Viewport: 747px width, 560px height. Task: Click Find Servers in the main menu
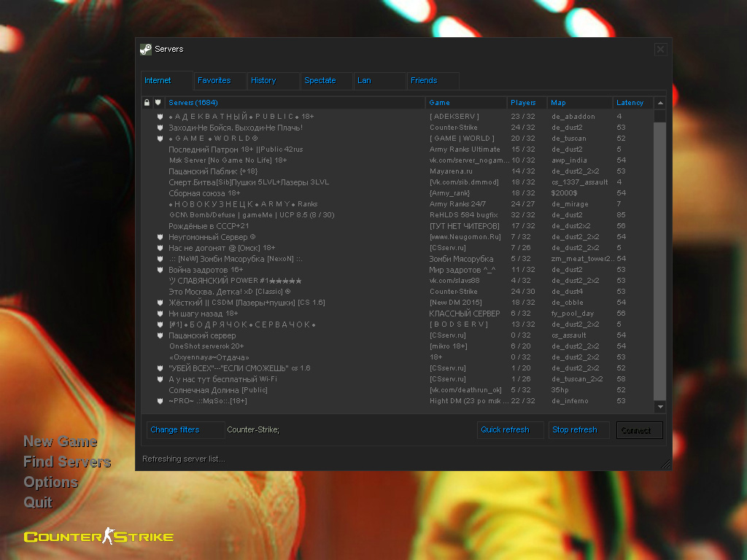[x=67, y=462]
